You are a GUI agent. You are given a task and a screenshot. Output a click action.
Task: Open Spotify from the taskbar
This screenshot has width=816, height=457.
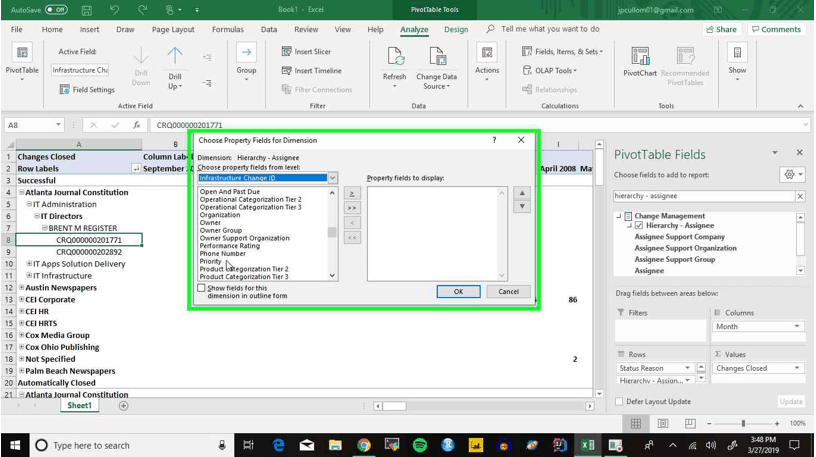[419, 445]
